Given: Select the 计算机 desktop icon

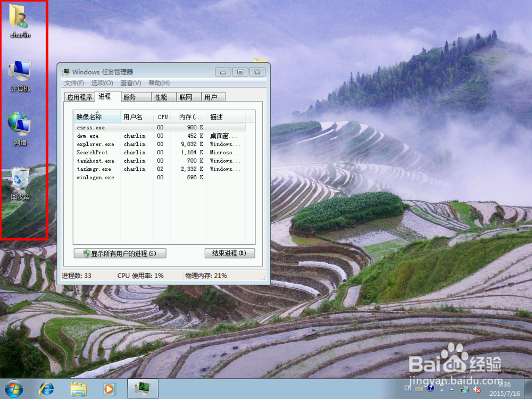Looking at the screenshot, I should coord(20,76).
